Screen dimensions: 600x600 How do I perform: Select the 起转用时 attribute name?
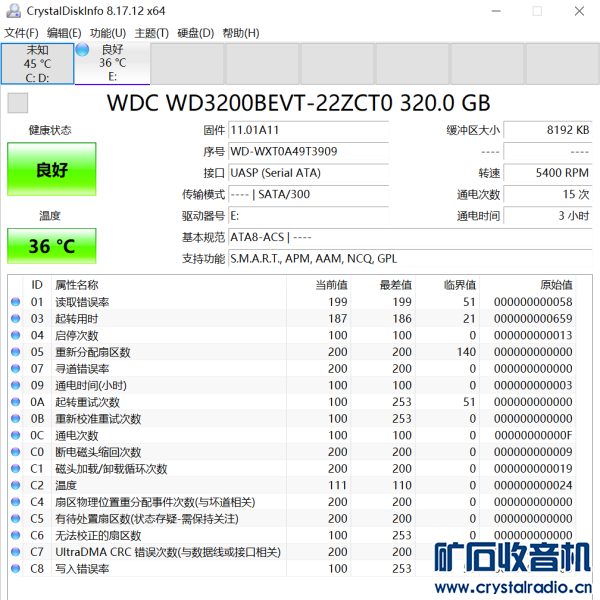77,318
